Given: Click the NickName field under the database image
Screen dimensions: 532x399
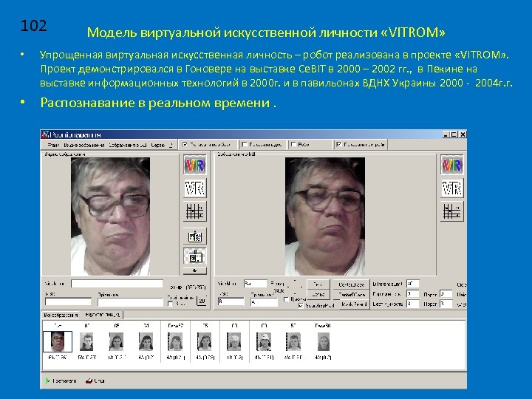Looking at the screenshot, I should [x=255, y=284].
